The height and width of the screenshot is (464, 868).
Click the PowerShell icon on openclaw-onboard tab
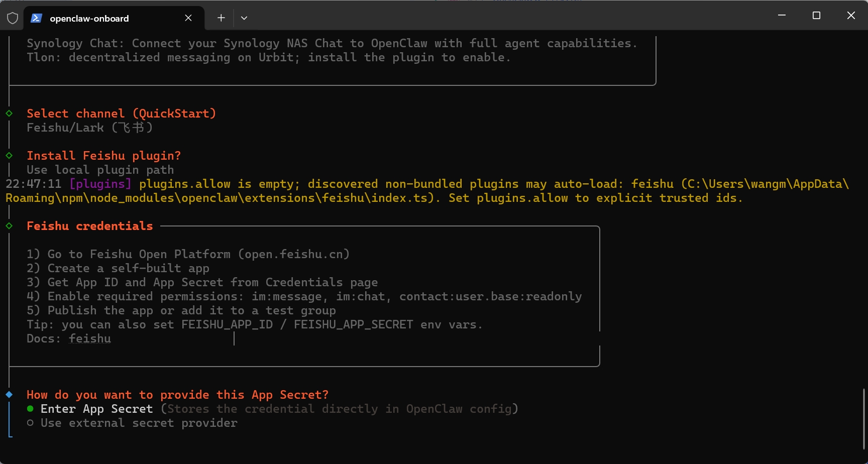[36, 19]
